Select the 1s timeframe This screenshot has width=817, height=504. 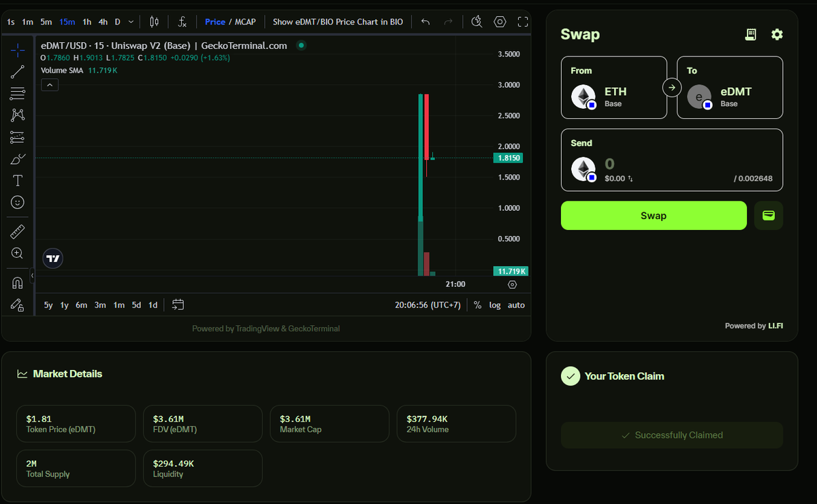11,22
